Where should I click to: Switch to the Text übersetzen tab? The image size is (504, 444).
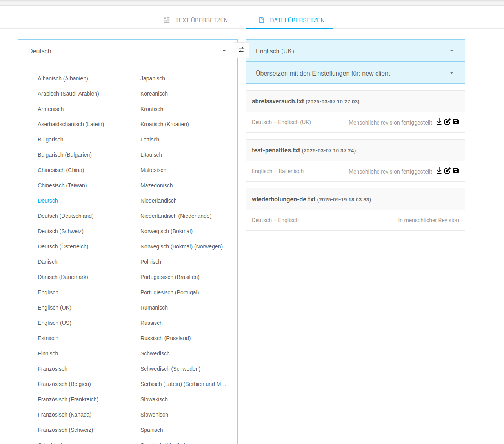tap(196, 20)
